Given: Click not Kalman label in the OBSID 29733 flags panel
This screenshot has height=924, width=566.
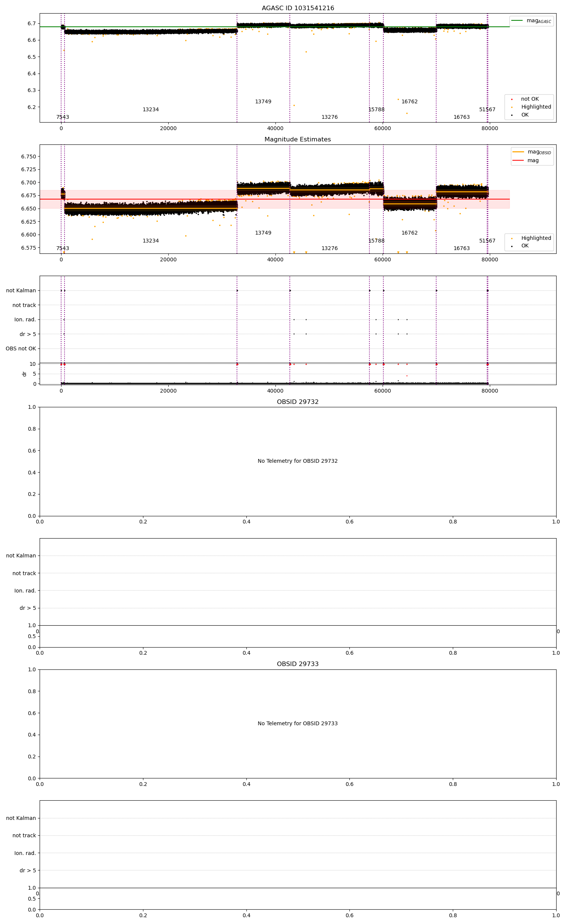Looking at the screenshot, I should (x=21, y=818).
